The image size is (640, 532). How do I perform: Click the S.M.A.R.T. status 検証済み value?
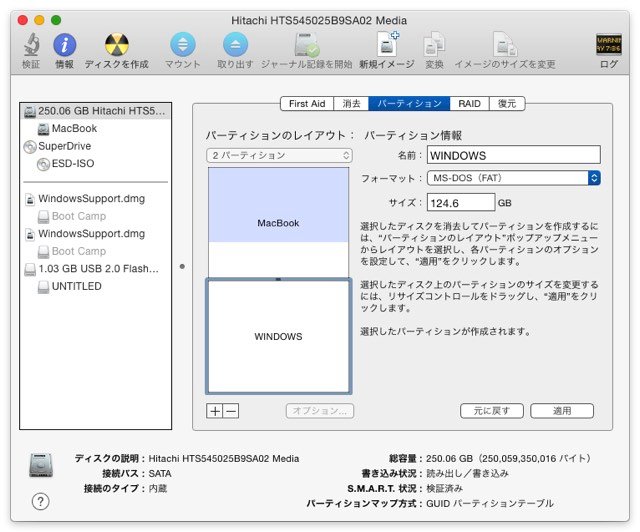[444, 488]
